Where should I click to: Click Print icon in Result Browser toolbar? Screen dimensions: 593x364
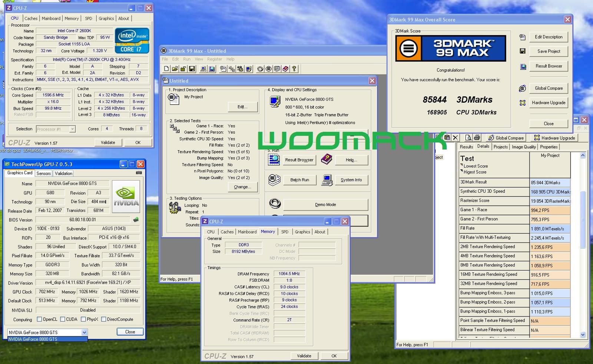477,138
